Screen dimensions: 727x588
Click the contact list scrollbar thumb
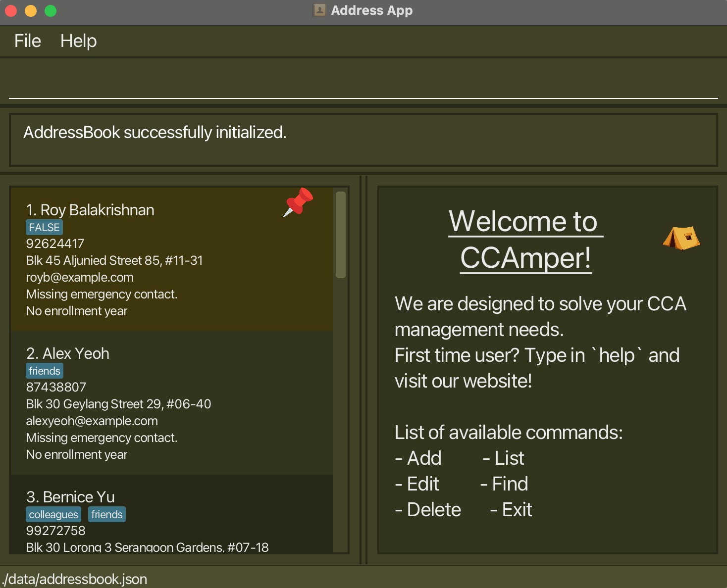[x=340, y=235]
